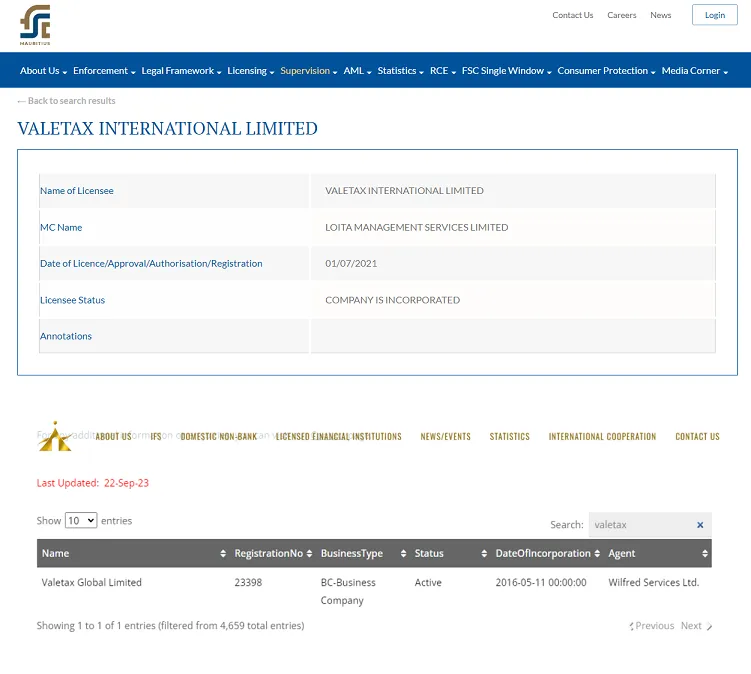
Task: Expand the Supervision dropdown menu
Action: [308, 71]
